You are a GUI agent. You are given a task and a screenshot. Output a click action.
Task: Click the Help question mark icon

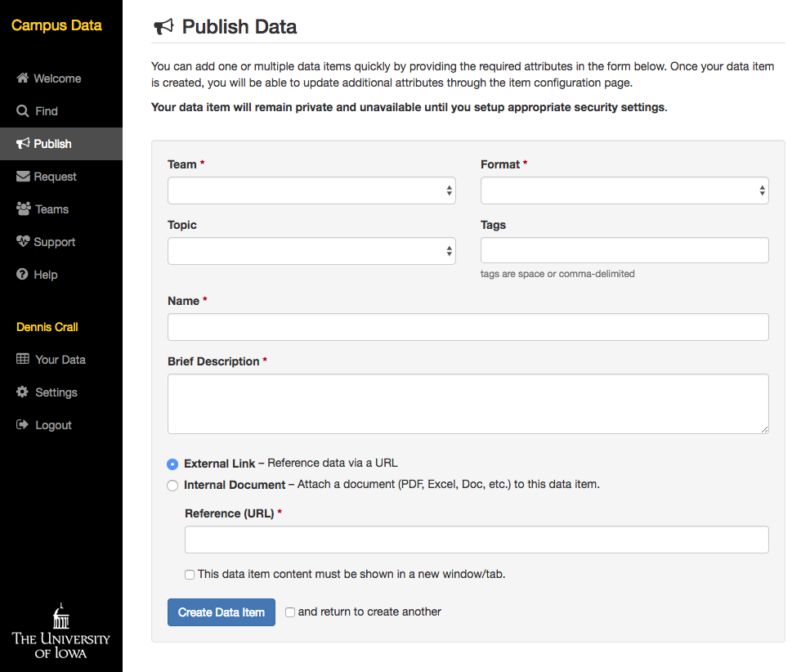coord(22,274)
